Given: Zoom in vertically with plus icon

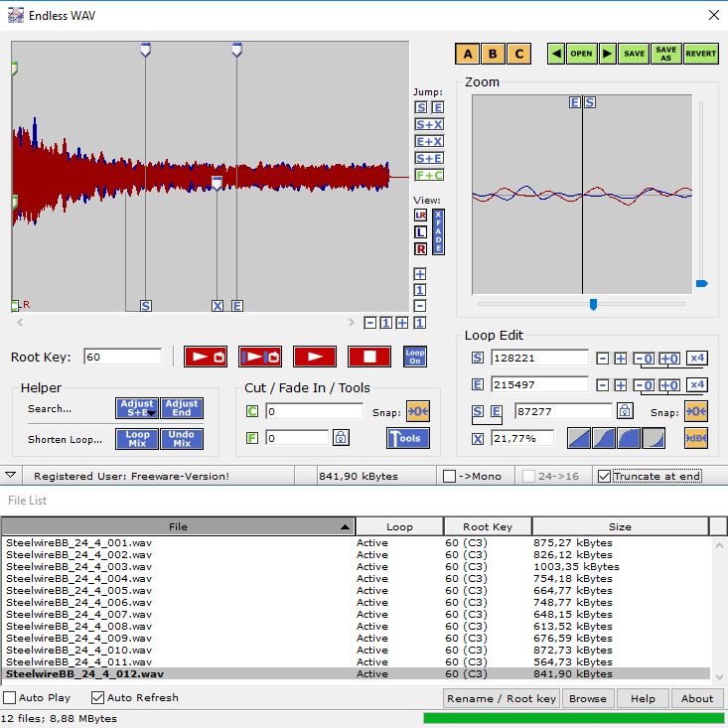Looking at the screenshot, I should click(420, 274).
